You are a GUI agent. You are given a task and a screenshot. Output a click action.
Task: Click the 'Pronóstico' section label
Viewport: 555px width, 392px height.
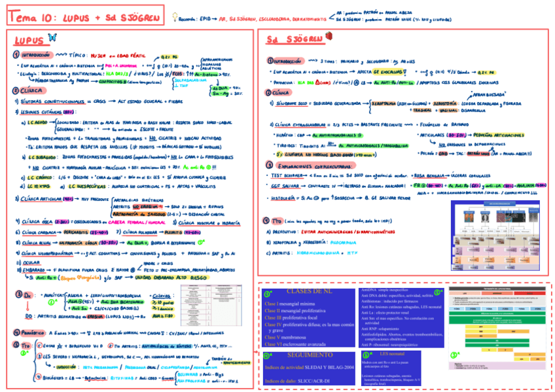[x=29, y=333]
